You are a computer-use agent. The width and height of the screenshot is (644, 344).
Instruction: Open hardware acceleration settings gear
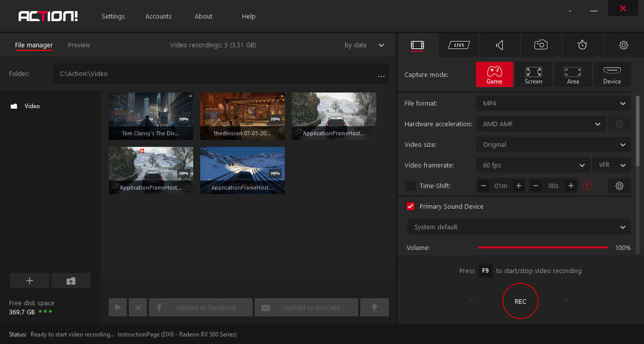pos(619,124)
